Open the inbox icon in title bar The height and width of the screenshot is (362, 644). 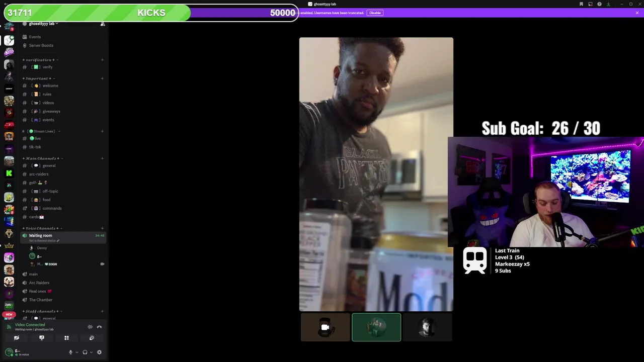pyautogui.click(x=590, y=4)
